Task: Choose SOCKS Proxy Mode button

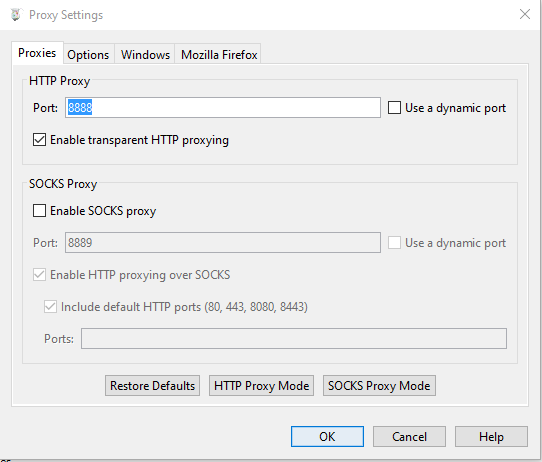Action: (x=379, y=386)
